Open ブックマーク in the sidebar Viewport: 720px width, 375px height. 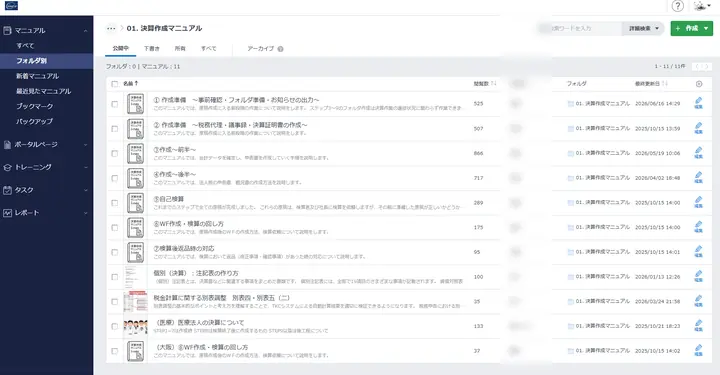coord(35,106)
